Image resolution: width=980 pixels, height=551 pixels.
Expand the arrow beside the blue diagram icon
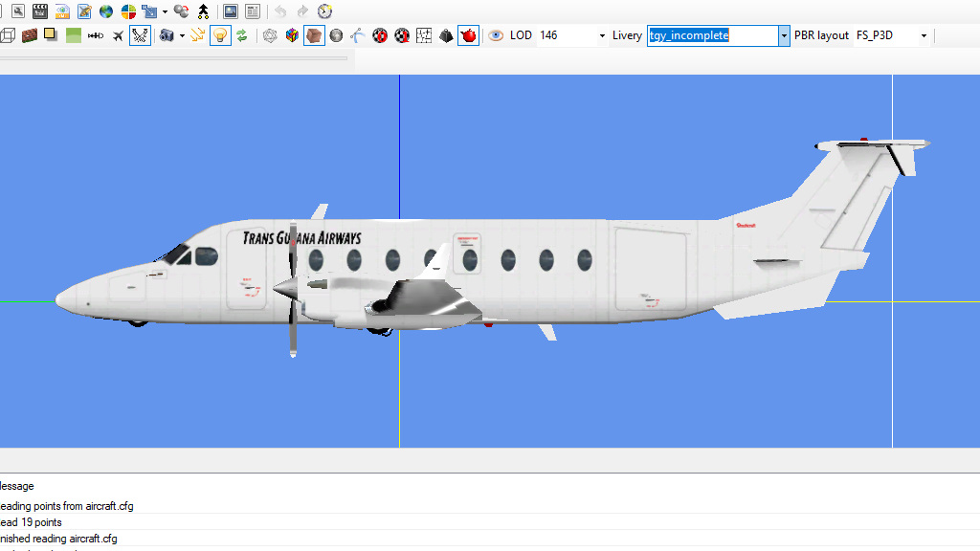tap(165, 11)
